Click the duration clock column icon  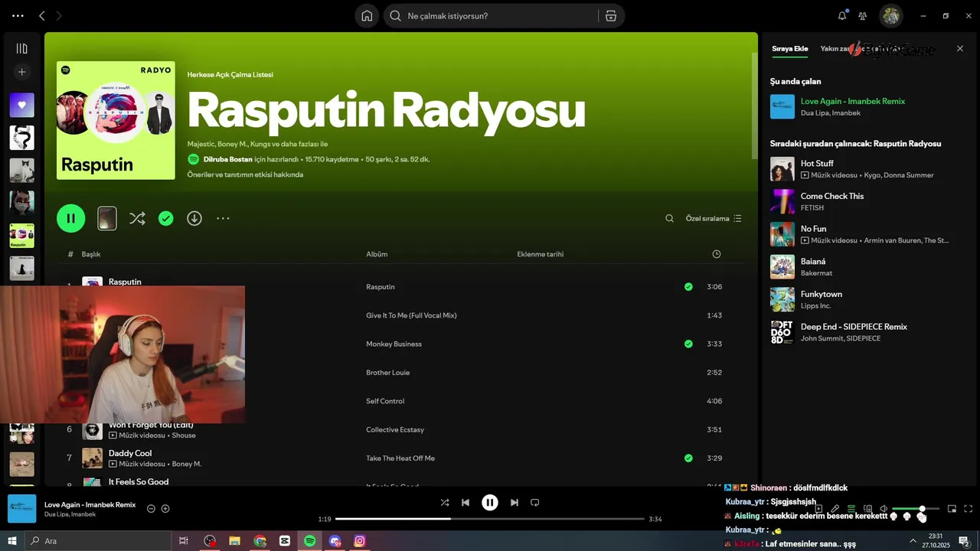tap(716, 254)
